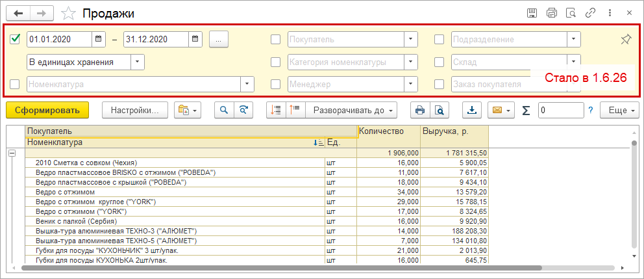
Task: Open help question mark next to sum field
Action: 591,111
